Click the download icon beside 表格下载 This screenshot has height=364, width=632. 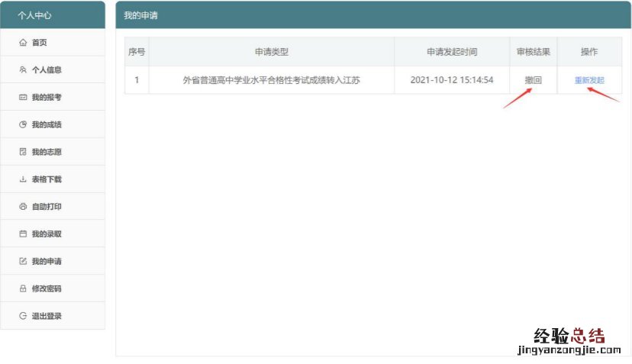pyautogui.click(x=23, y=179)
